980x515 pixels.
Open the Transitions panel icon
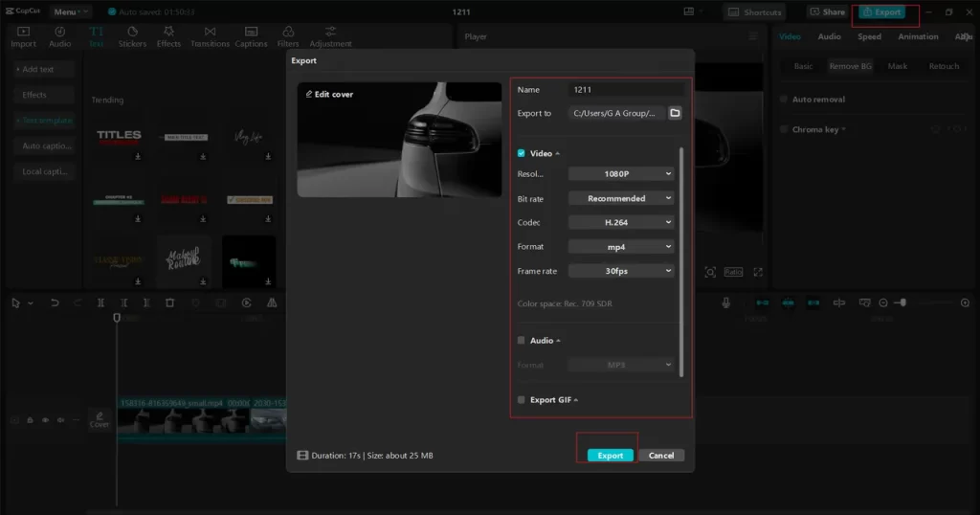(210, 33)
